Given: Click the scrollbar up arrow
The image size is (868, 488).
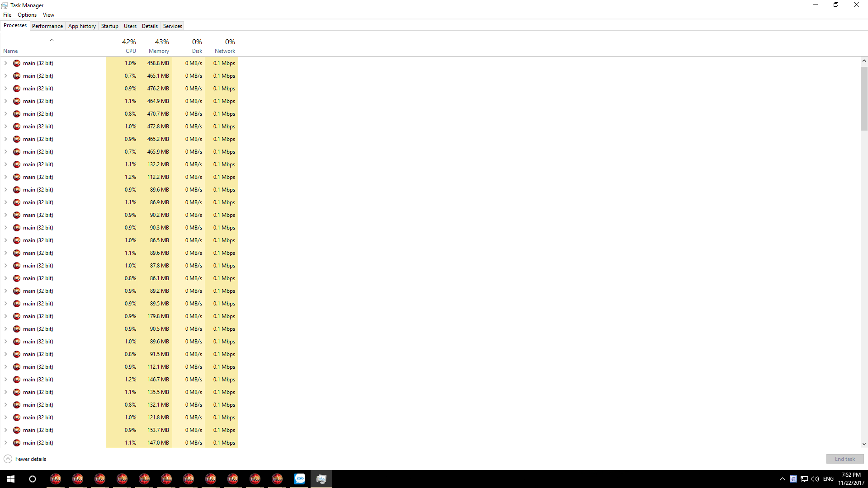Looking at the screenshot, I should 864,61.
